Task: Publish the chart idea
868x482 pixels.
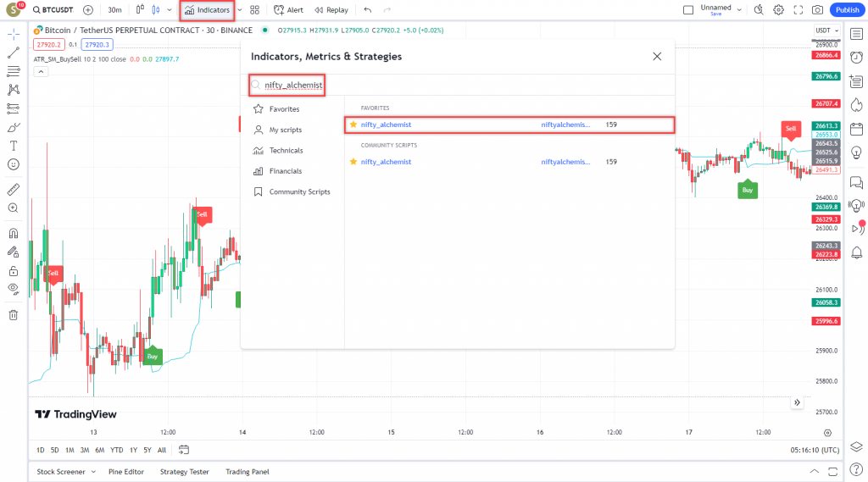Action: [x=847, y=10]
